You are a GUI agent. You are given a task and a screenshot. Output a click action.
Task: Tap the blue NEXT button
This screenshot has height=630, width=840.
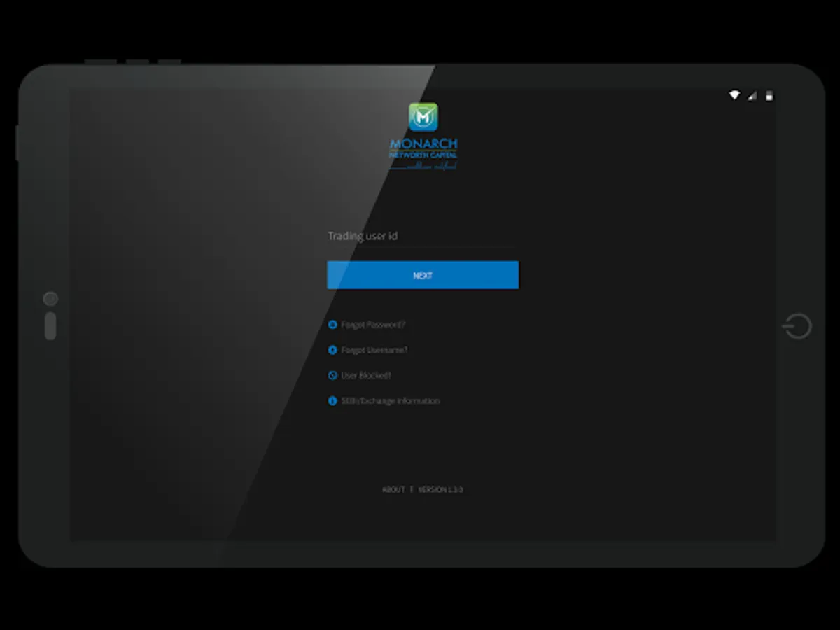[x=423, y=275]
